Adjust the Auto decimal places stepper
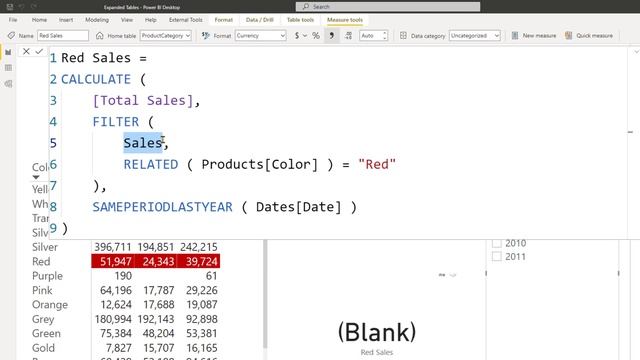 (384, 36)
